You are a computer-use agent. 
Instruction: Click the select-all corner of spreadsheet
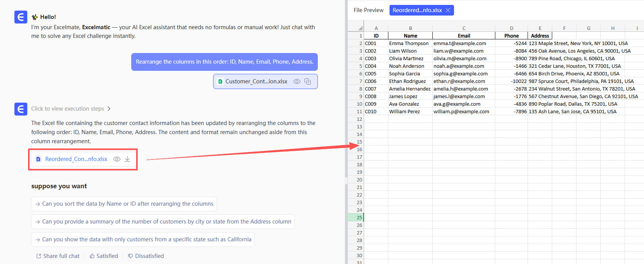pos(360,28)
